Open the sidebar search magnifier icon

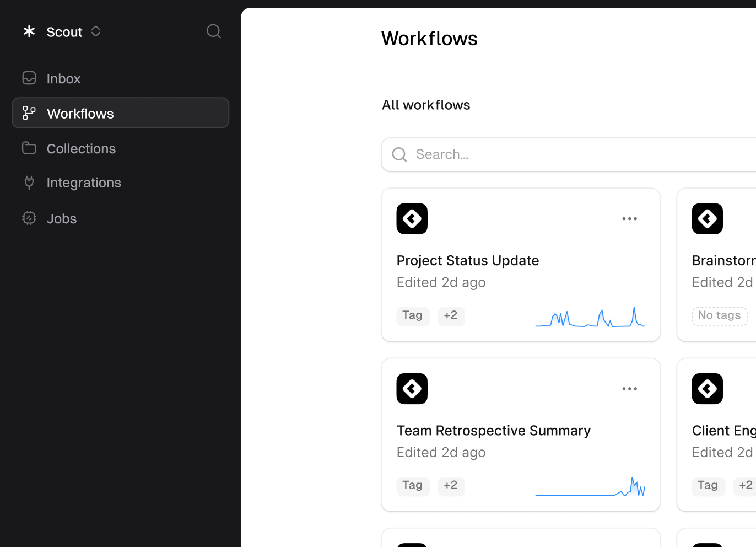click(x=214, y=31)
